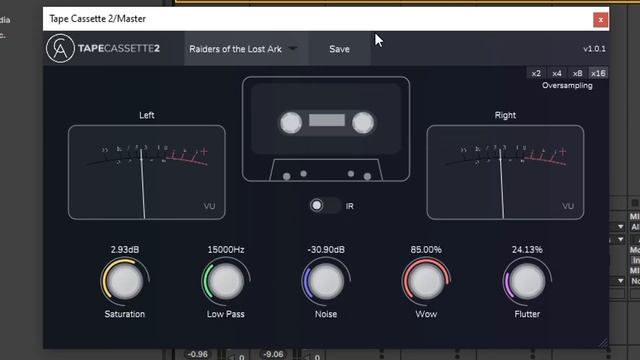Click the Tape Cassette 2/Master title text
The width and height of the screenshot is (640, 360).
point(98,19)
